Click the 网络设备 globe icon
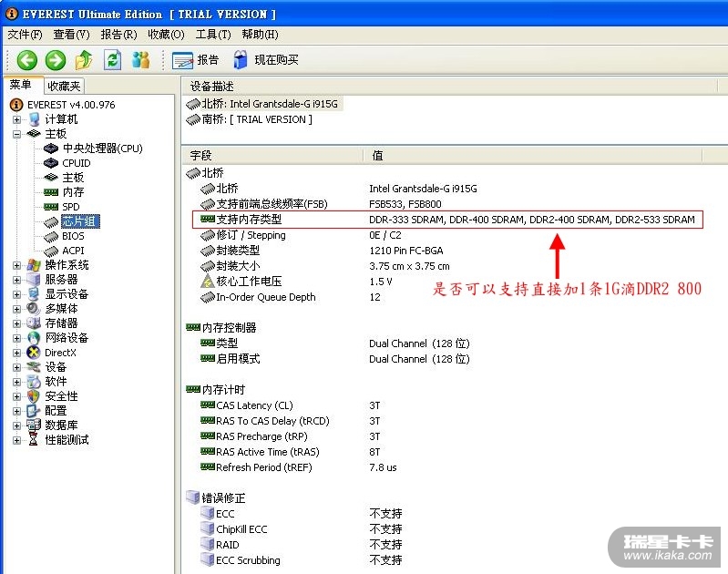The width and height of the screenshot is (728, 574). [x=34, y=338]
